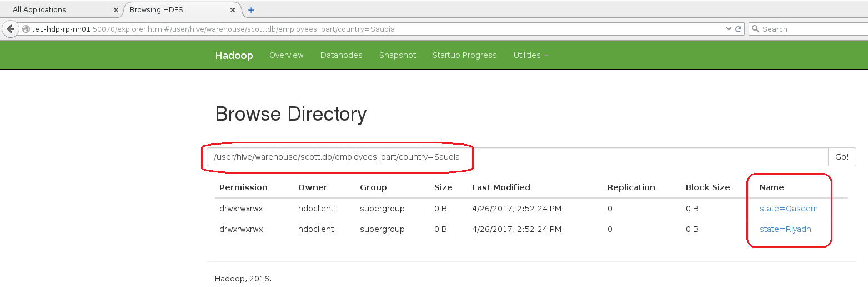The height and width of the screenshot is (287, 868).
Task: Open the Overview menu item
Action: coord(287,55)
